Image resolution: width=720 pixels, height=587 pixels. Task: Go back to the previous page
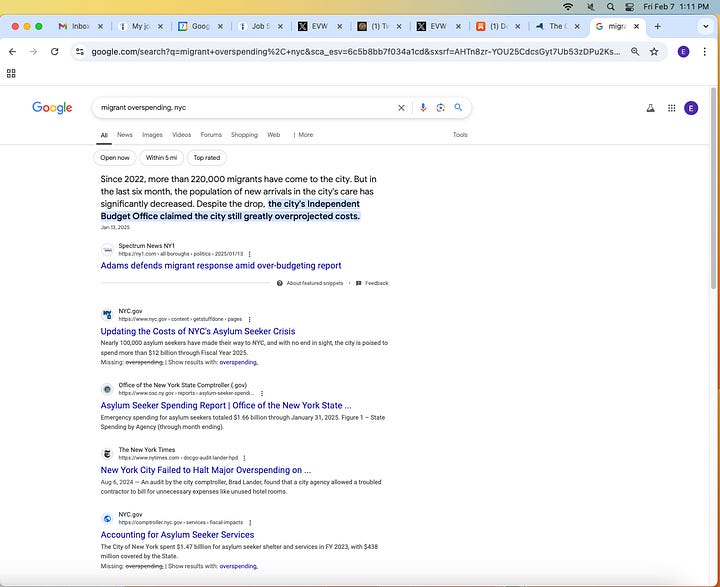[x=12, y=51]
